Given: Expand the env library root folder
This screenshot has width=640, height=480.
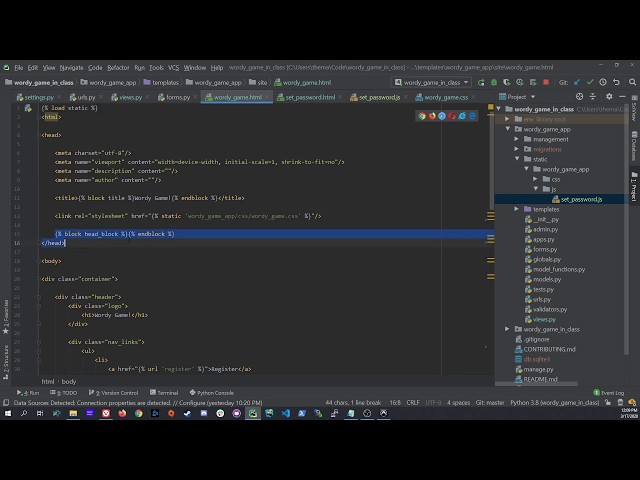Looking at the screenshot, I should [507, 119].
